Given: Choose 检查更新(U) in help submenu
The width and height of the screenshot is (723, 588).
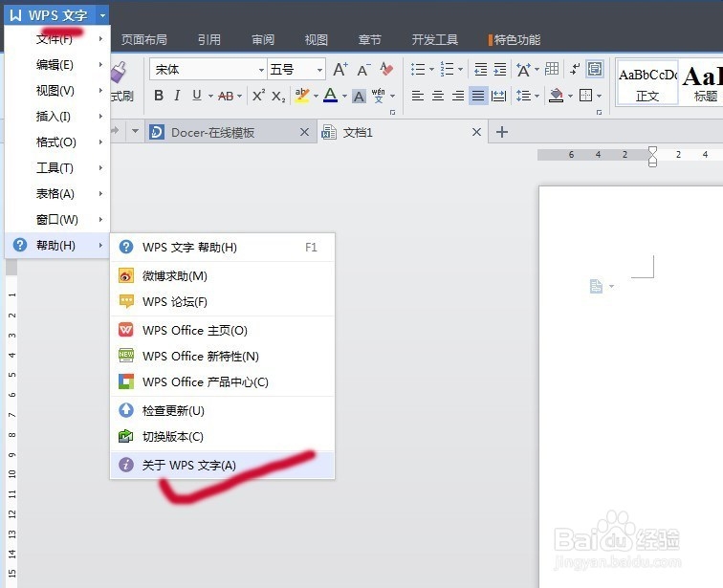Looking at the screenshot, I should click(x=222, y=410).
